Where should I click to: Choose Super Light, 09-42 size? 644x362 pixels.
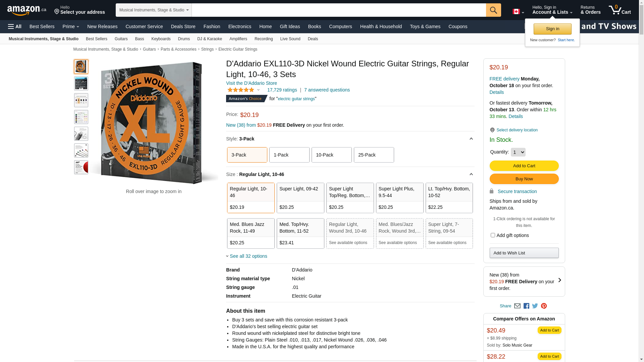(x=300, y=198)
